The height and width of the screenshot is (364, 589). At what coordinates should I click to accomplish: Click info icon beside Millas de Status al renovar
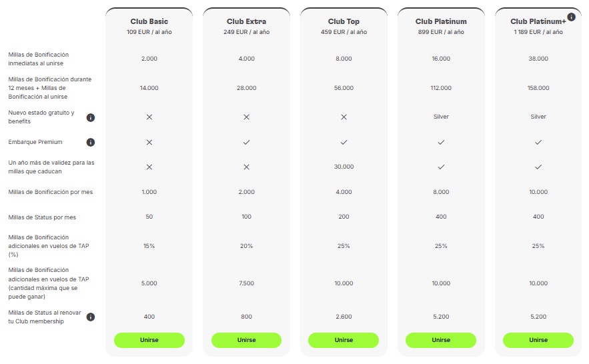pos(91,317)
